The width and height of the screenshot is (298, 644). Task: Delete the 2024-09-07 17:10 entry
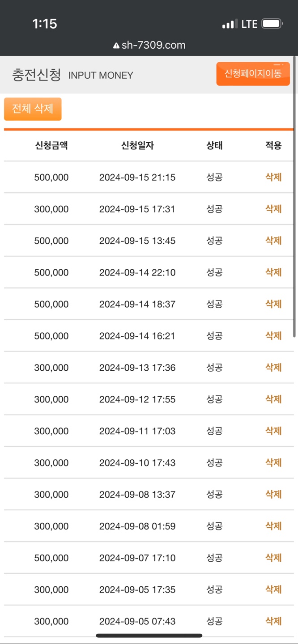pyautogui.click(x=273, y=558)
